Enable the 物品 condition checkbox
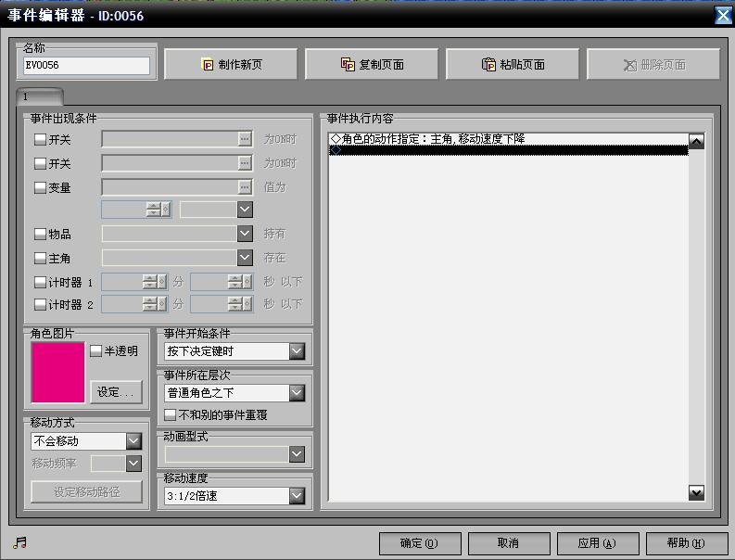Screen dimensions: 735x560 click(40, 234)
